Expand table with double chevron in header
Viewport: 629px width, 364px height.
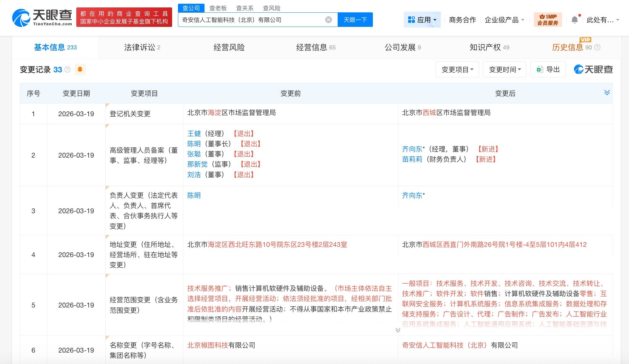tap(607, 93)
